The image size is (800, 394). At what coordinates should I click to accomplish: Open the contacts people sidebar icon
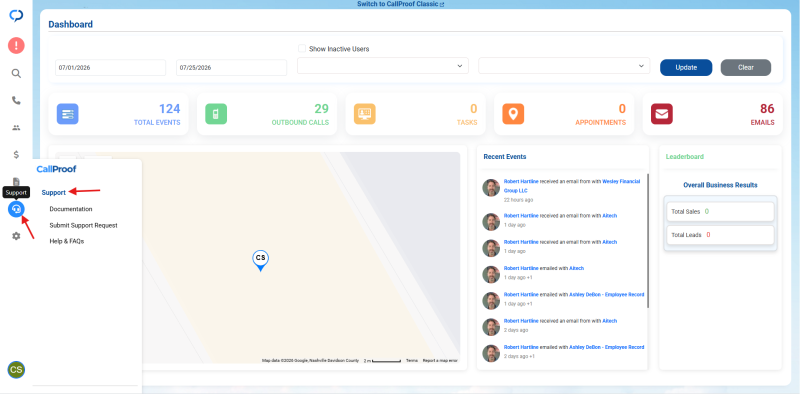point(16,128)
